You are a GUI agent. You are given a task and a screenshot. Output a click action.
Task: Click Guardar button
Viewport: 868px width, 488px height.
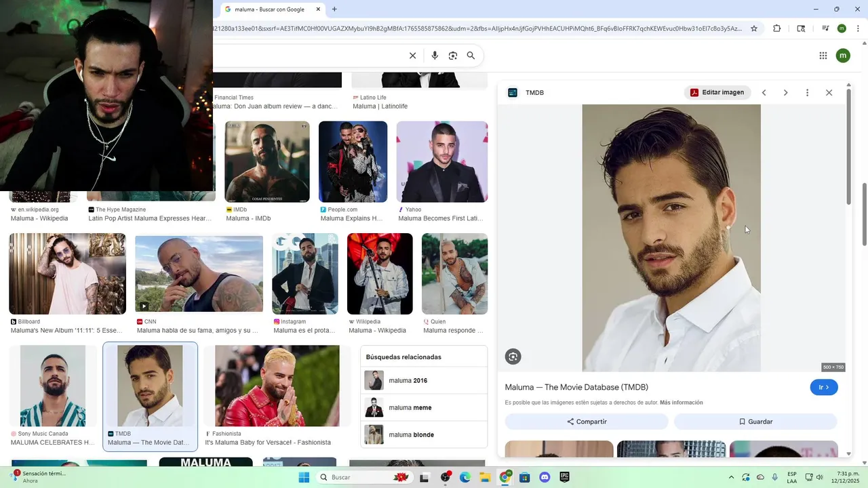tap(755, 422)
